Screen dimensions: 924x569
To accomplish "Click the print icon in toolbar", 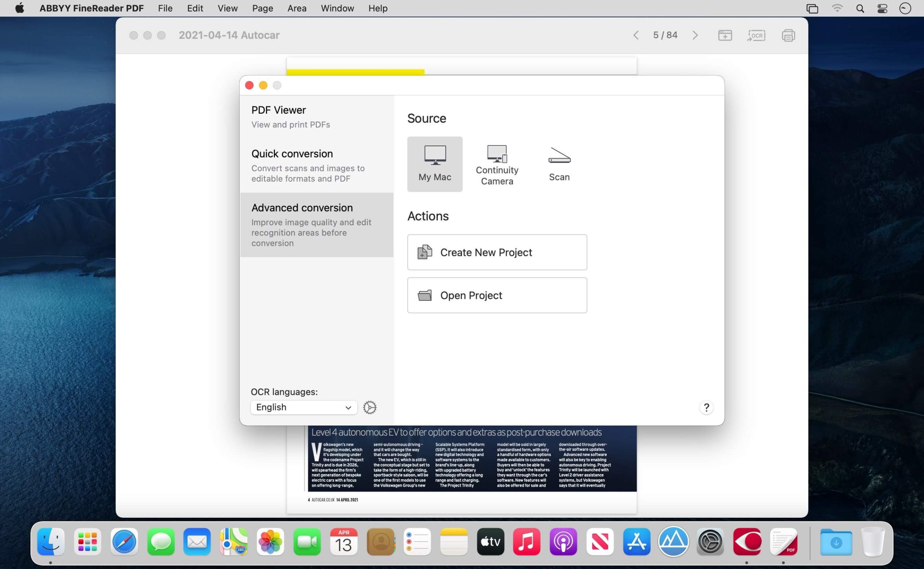I will [788, 35].
